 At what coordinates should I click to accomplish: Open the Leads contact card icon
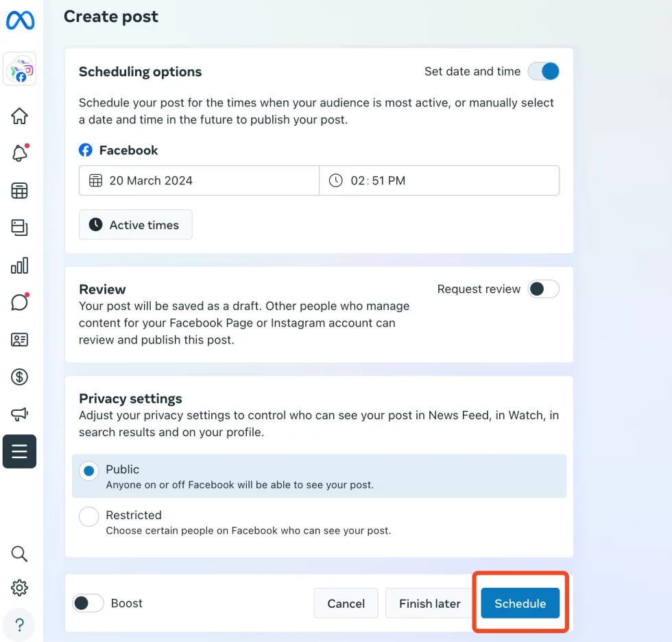tap(19, 339)
